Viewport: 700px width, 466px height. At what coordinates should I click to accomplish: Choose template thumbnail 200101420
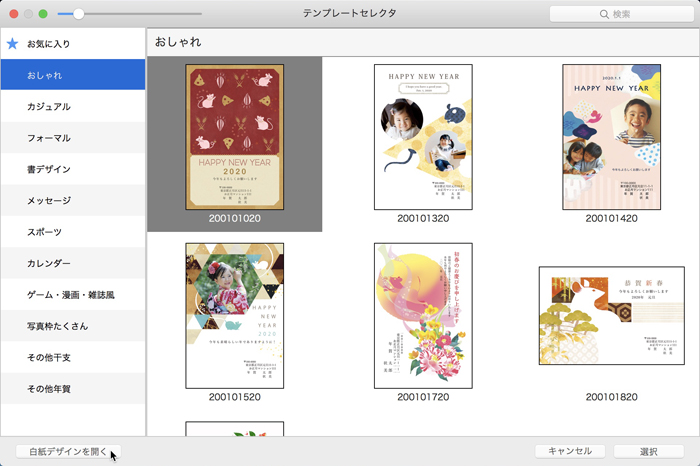(x=611, y=137)
